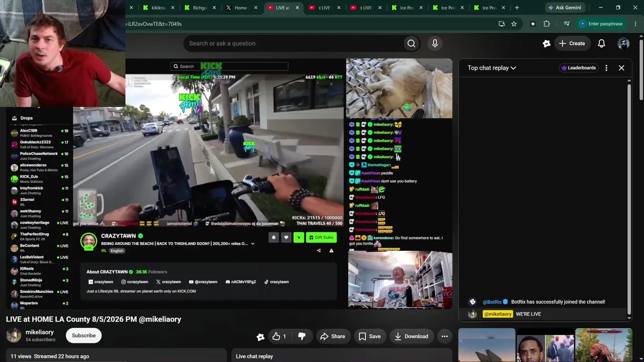Click the 11 views Streamed 22 hours ago text
The height and width of the screenshot is (362, 644).
(x=50, y=356)
